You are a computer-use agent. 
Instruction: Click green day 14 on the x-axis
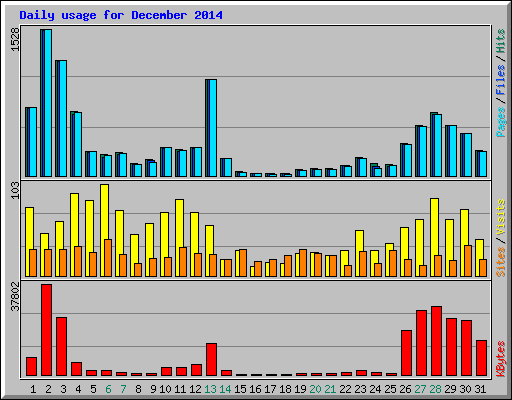point(225,389)
